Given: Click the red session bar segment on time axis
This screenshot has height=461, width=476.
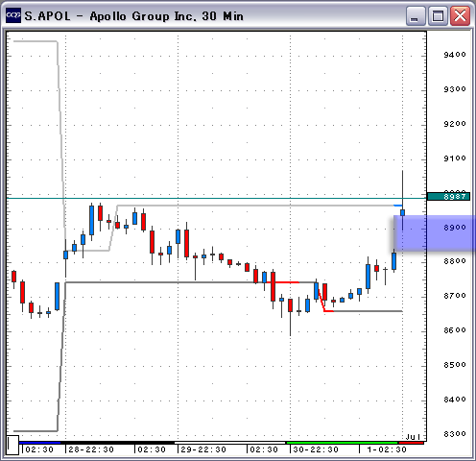Looking at the screenshot, I should click(412, 443).
